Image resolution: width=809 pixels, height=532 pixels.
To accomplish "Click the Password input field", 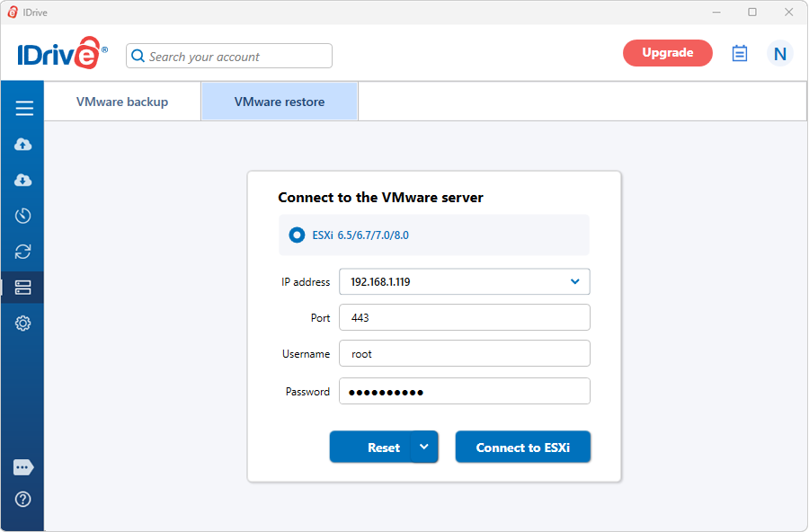I will click(465, 391).
